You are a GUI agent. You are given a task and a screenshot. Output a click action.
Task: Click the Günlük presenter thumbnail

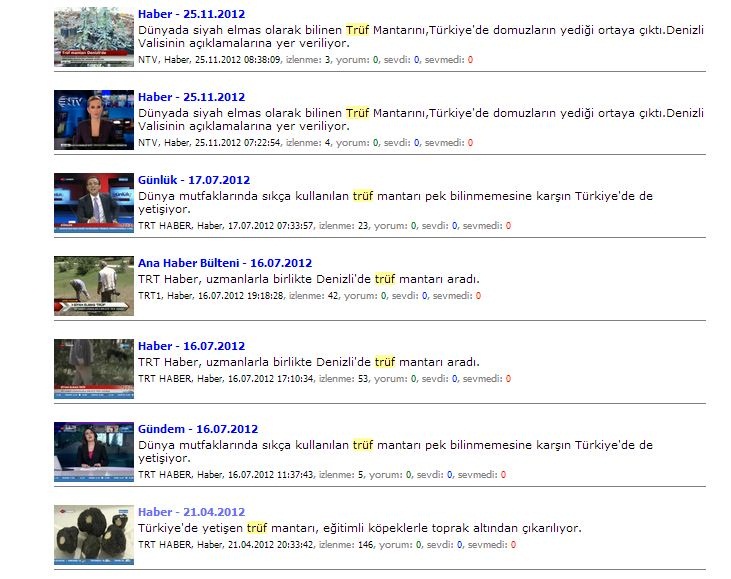[94, 203]
